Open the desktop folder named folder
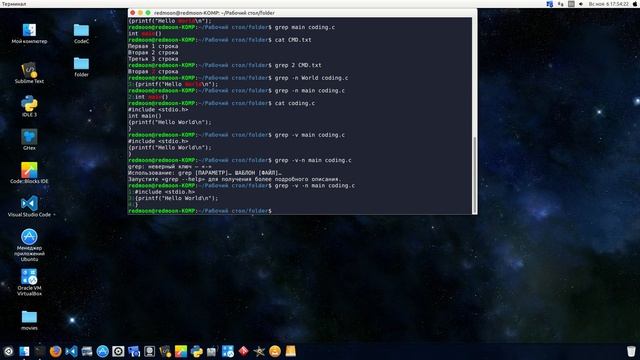 coord(81,67)
